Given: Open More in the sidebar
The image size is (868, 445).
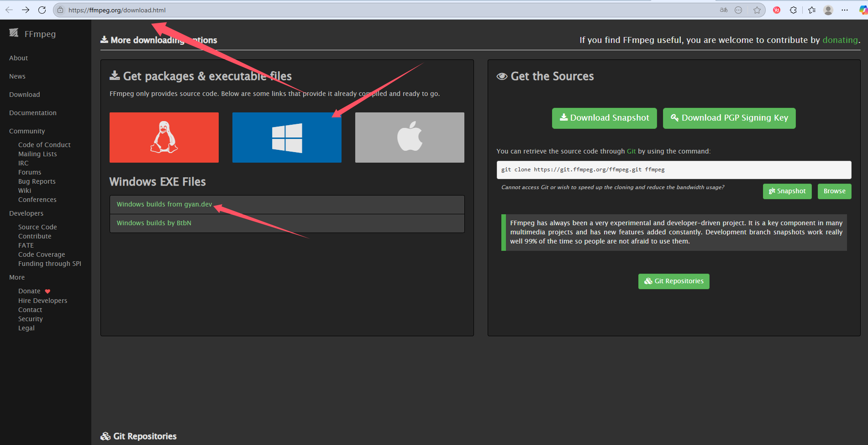Looking at the screenshot, I should (x=17, y=277).
